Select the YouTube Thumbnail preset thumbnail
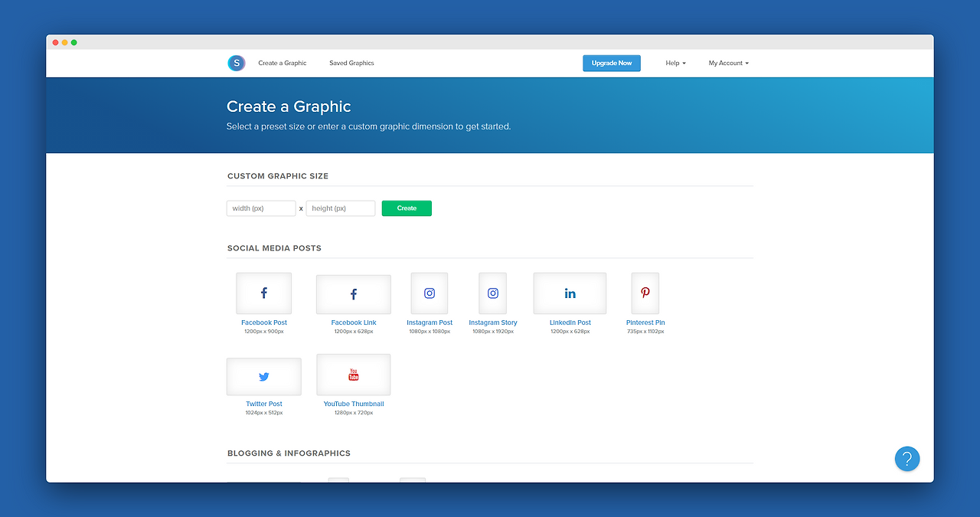This screenshot has height=517, width=980. [x=353, y=375]
